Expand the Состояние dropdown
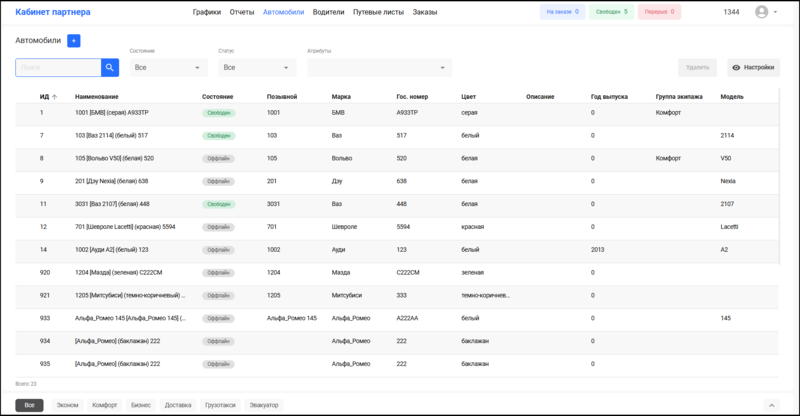800x416 pixels. 169,68
